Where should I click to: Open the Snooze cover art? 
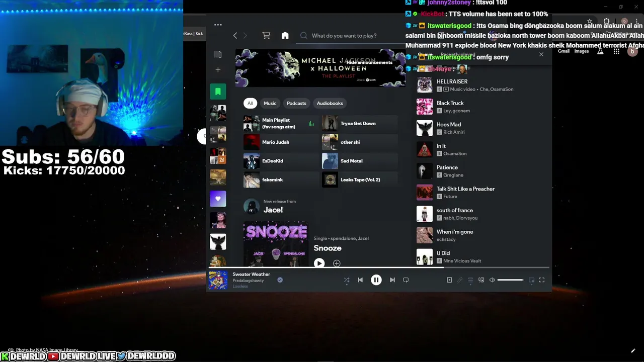tap(276, 244)
